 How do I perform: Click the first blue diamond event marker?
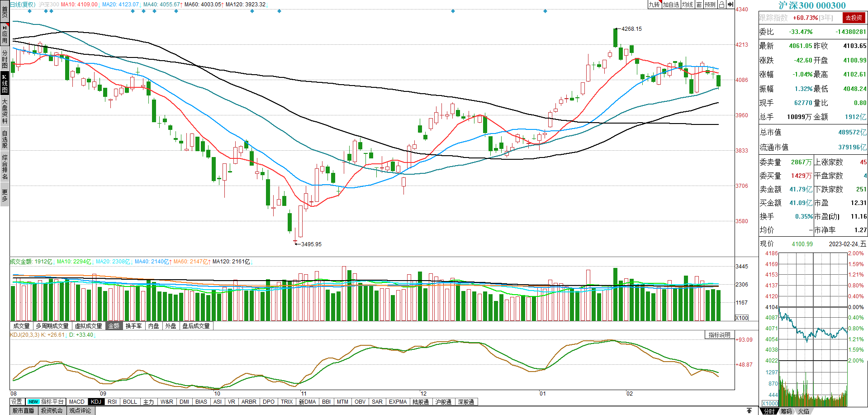(30, 11)
